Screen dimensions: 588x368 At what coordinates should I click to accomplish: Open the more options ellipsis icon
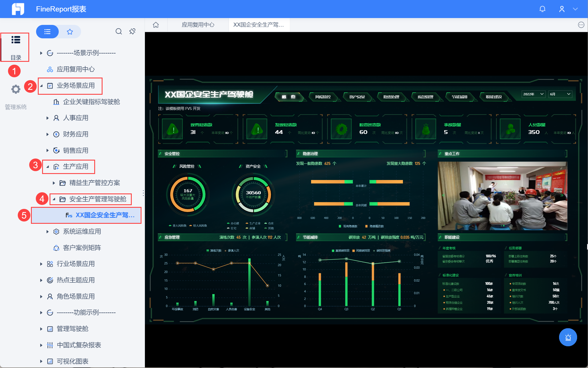pos(581,25)
